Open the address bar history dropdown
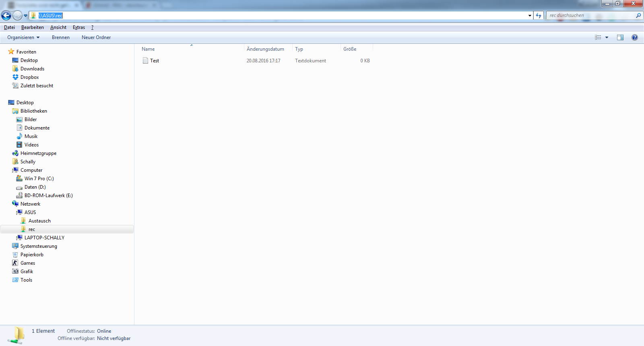 (530, 16)
